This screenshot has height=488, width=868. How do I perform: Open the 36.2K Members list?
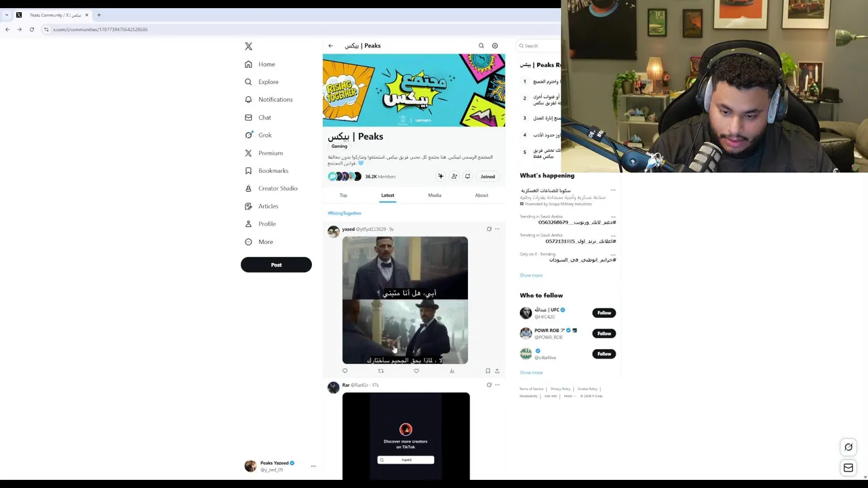pyautogui.click(x=380, y=176)
